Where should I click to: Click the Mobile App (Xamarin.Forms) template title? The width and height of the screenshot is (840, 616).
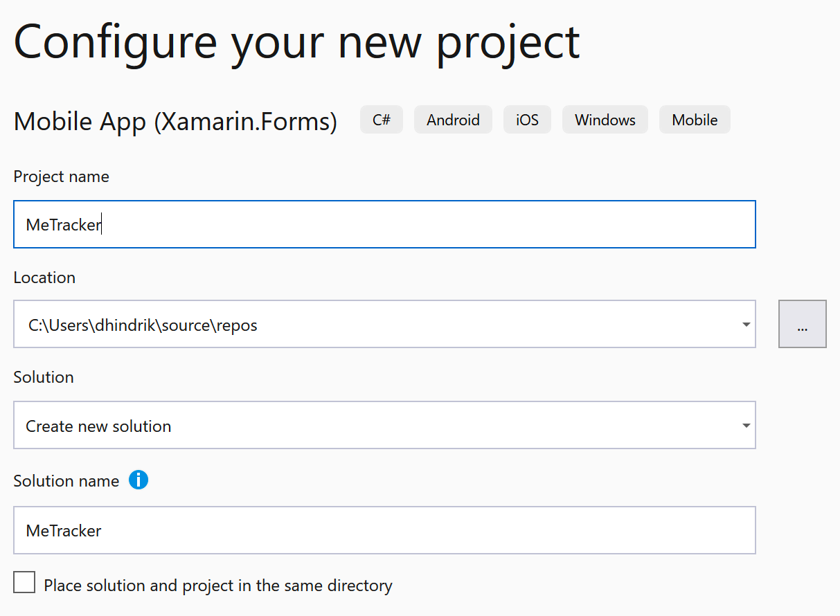[175, 122]
